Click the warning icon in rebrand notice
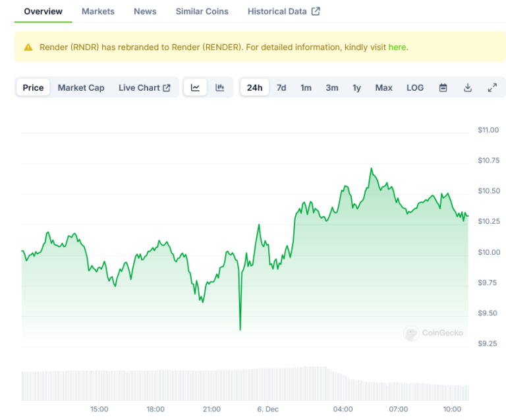Image resolution: width=506 pixels, height=420 pixels. tap(28, 47)
